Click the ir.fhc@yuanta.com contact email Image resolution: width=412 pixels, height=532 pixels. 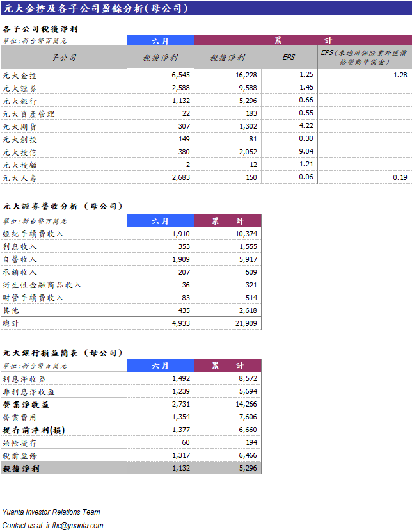coord(75,525)
